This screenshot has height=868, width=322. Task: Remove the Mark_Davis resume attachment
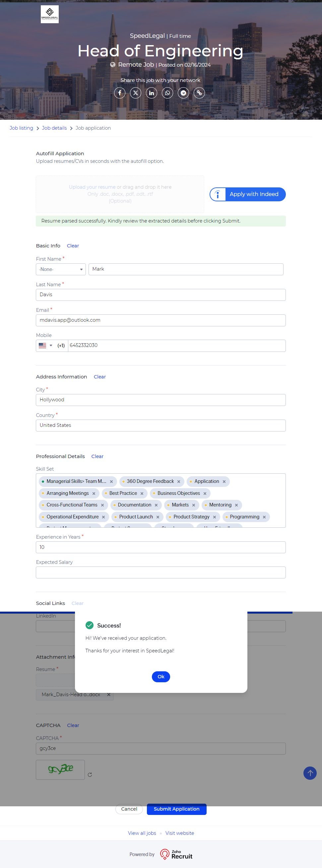pos(108,695)
